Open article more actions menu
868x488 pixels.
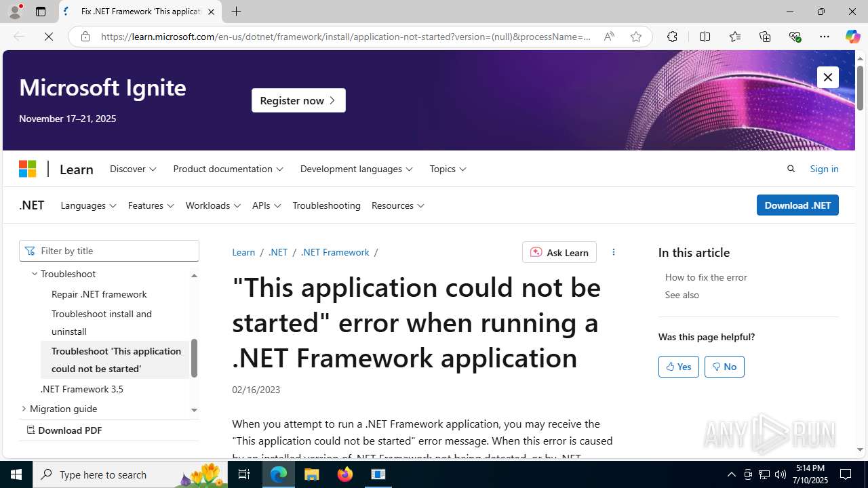pos(614,252)
